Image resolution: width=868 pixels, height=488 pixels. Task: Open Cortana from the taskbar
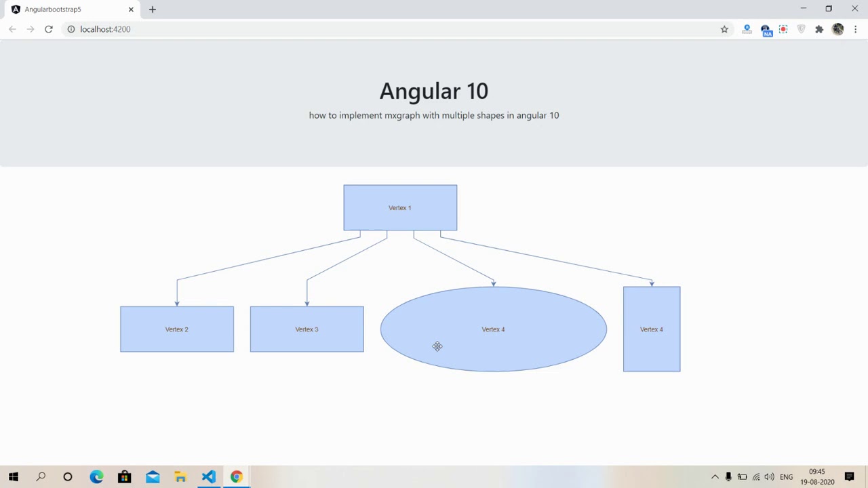[68, 476]
